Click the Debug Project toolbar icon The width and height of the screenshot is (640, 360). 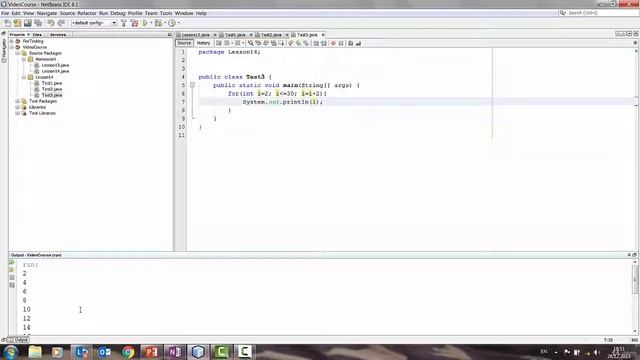[x=158, y=23]
